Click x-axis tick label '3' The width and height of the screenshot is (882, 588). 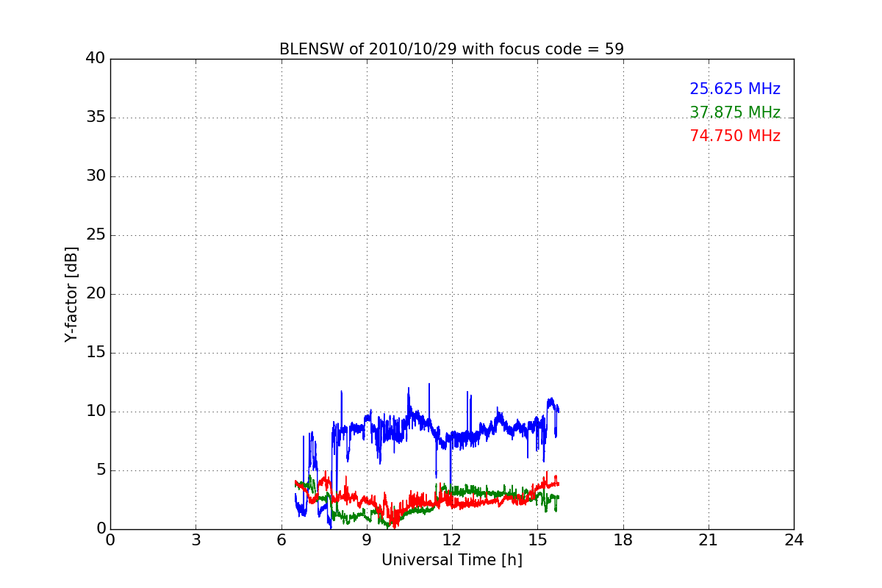pyautogui.click(x=196, y=540)
